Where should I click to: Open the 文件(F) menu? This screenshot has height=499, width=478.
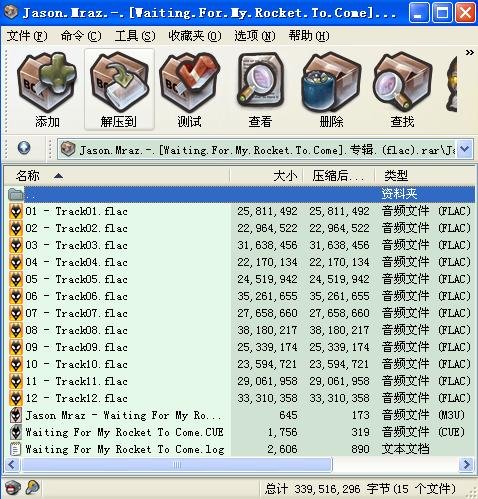(x=27, y=36)
